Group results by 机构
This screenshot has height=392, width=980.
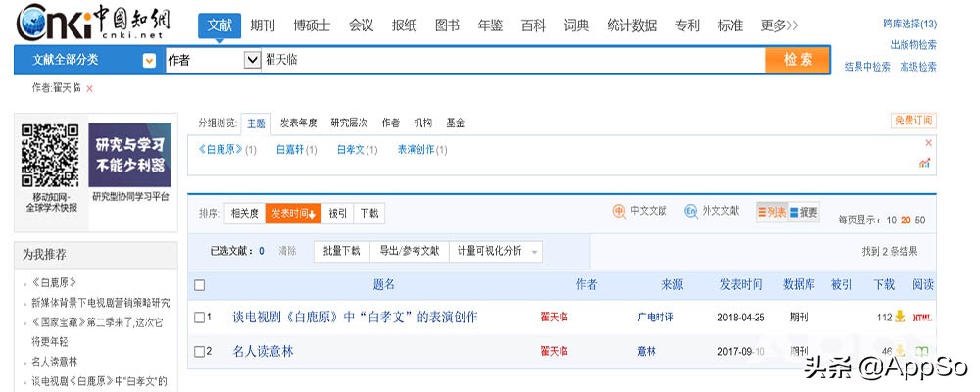click(x=423, y=123)
